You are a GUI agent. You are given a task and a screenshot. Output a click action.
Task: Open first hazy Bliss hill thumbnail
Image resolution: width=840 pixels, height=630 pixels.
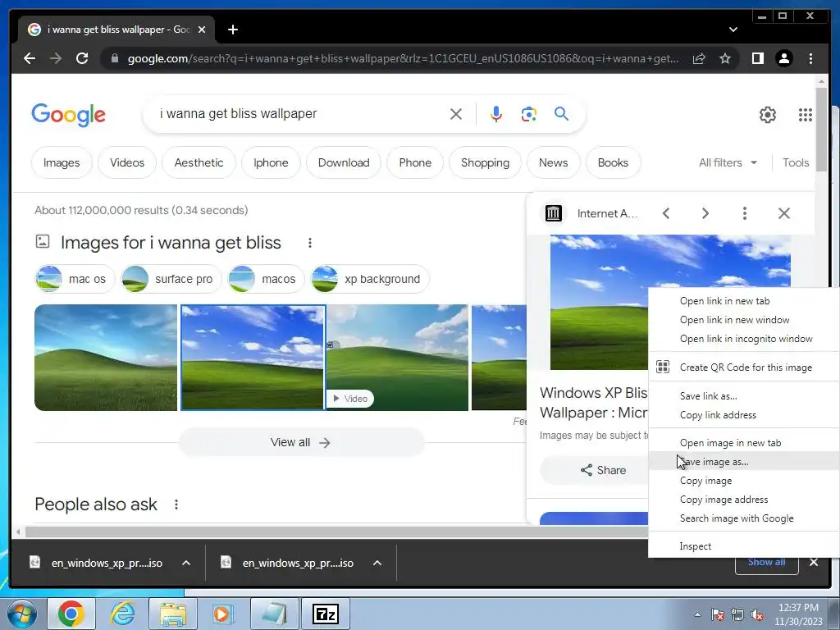point(106,358)
